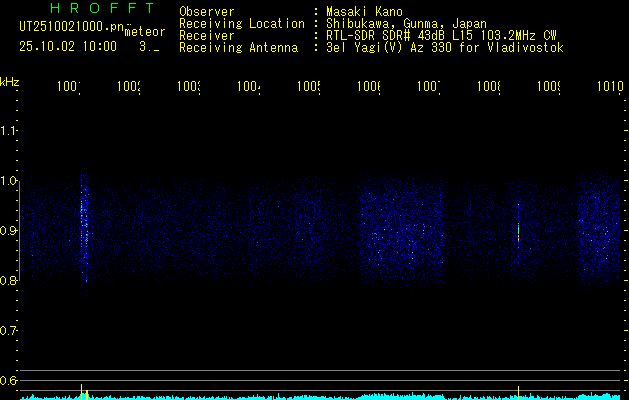Screen dimensions: 629x400
Task: Click the cyan signal-level graph along the bottom
Action: [x=321, y=397]
